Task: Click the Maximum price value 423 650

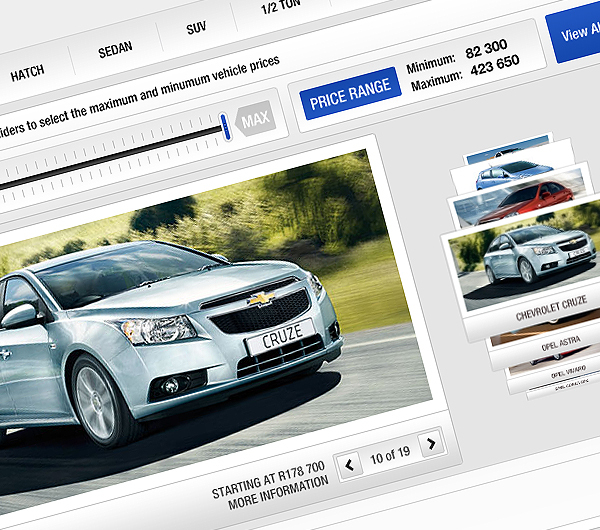Action: coord(495,65)
